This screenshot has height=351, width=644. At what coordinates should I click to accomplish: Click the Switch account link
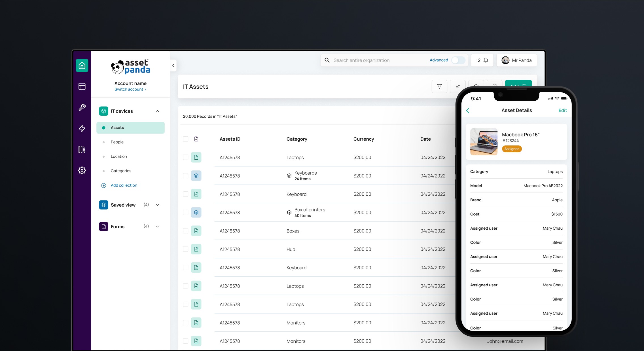(130, 89)
